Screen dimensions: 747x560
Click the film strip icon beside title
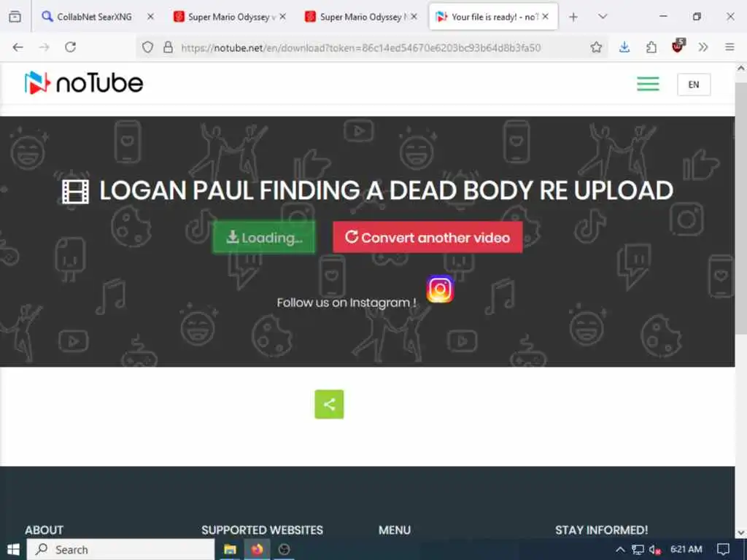(76, 192)
